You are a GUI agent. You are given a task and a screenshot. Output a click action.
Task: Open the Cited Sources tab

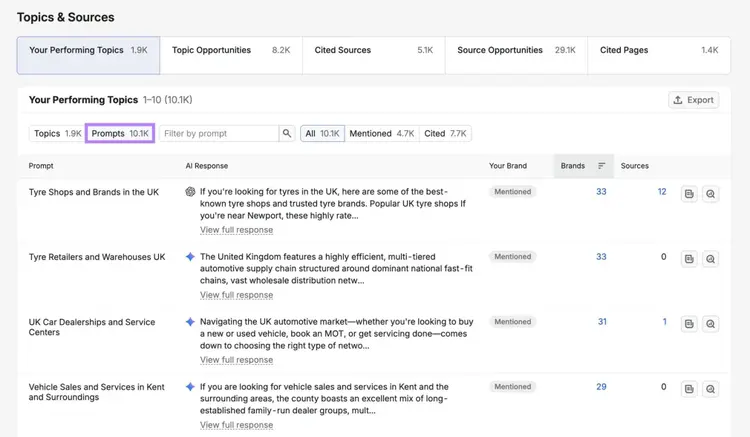pyautogui.click(x=374, y=55)
